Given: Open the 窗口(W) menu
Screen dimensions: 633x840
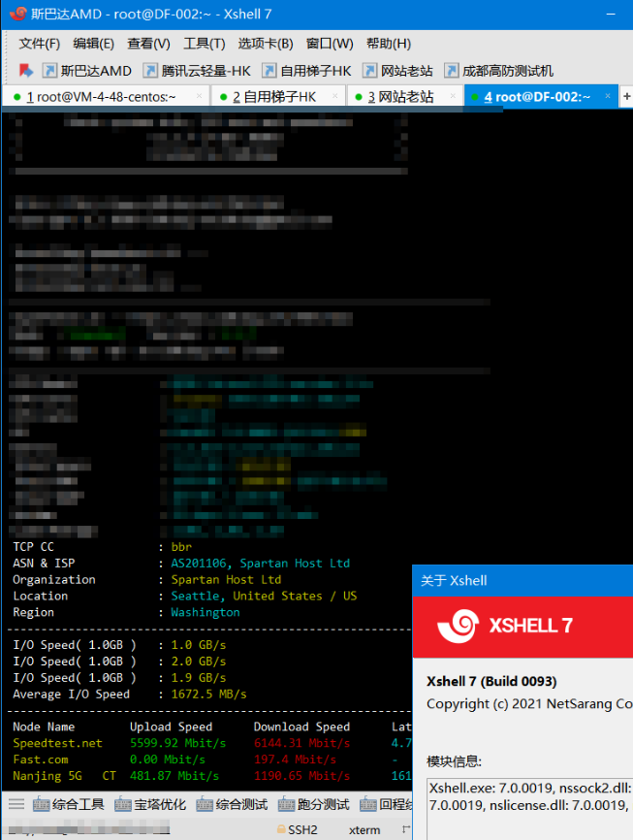Looking at the screenshot, I should pos(330,44).
